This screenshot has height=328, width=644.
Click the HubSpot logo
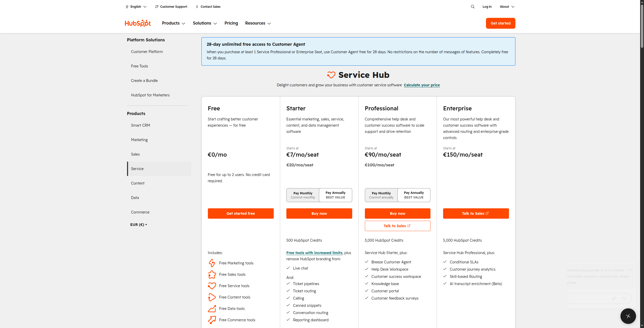[138, 23]
